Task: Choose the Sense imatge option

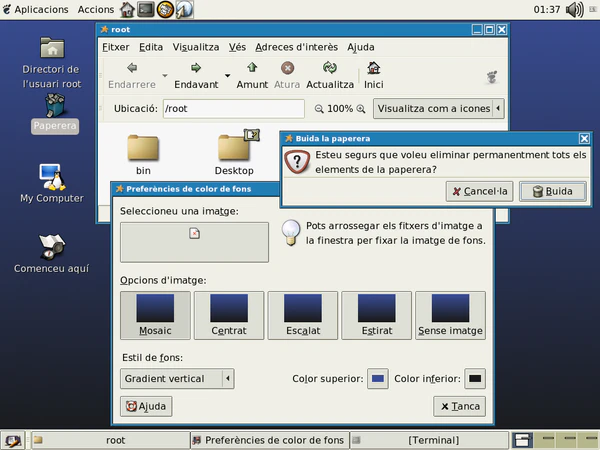Action: [450, 315]
